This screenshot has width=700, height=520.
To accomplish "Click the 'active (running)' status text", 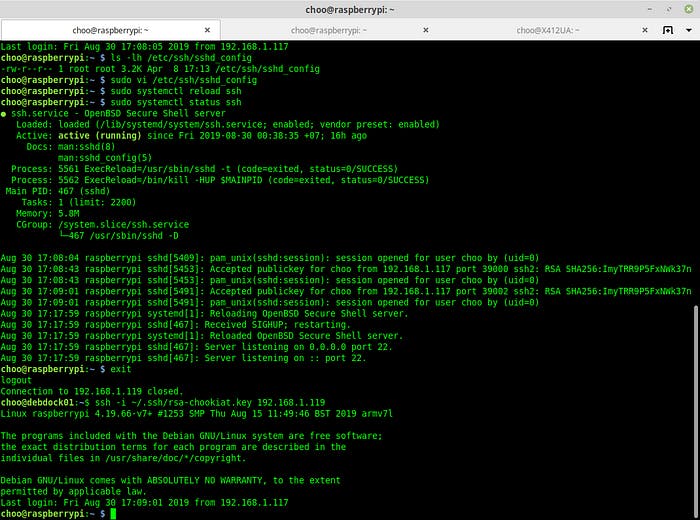I will tap(100, 136).
